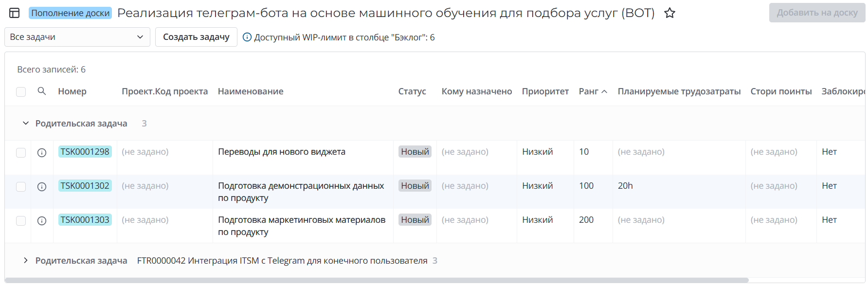Click WIP-limit info icon
Image resolution: width=868 pixels, height=287 pixels.
247,37
